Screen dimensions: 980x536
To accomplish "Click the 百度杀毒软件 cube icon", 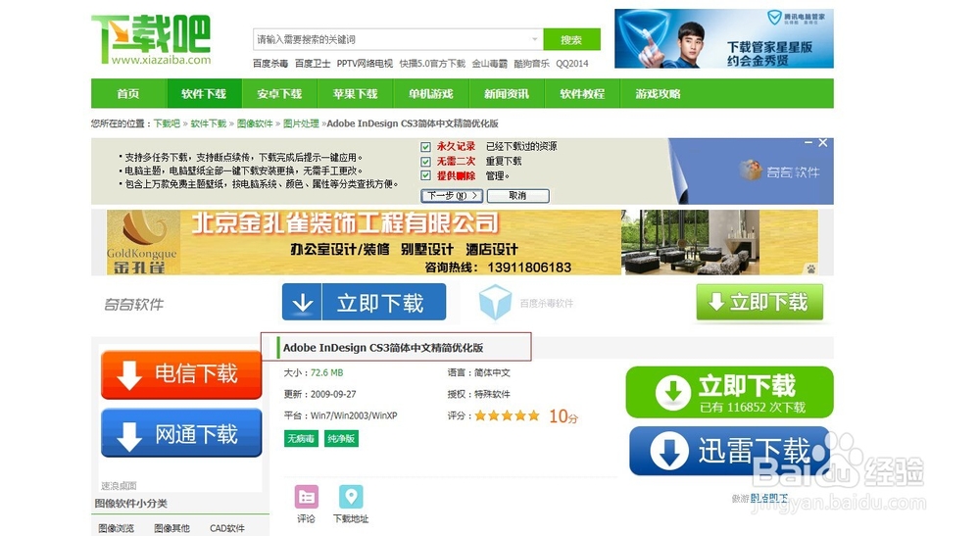I will tap(495, 303).
